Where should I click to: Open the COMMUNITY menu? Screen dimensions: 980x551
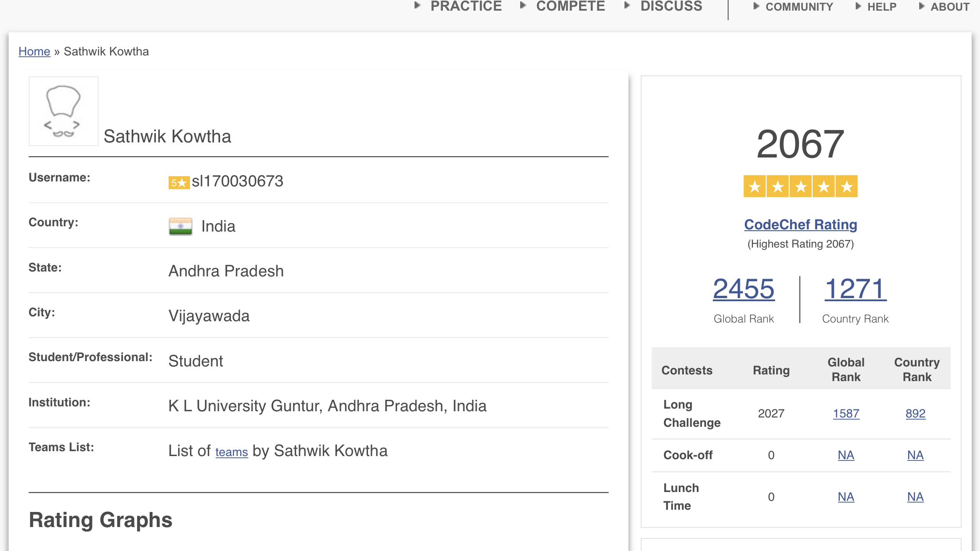798,7
